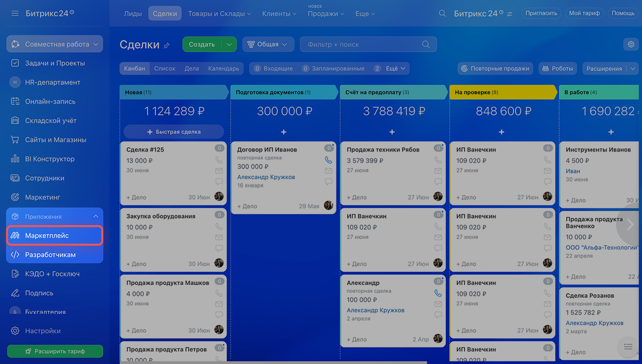Open the Общая pipeline dropdown
Screen dimensions: 642x364
click(268, 44)
